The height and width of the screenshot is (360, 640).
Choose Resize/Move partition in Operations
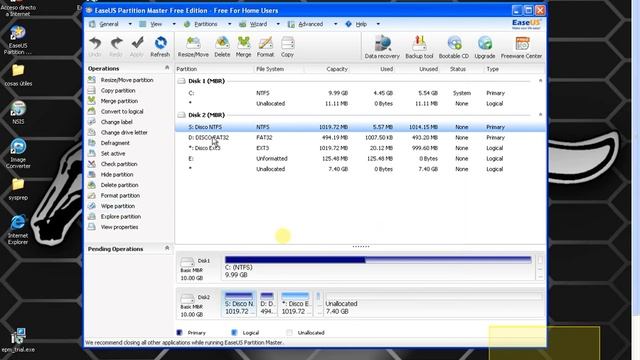point(127,80)
